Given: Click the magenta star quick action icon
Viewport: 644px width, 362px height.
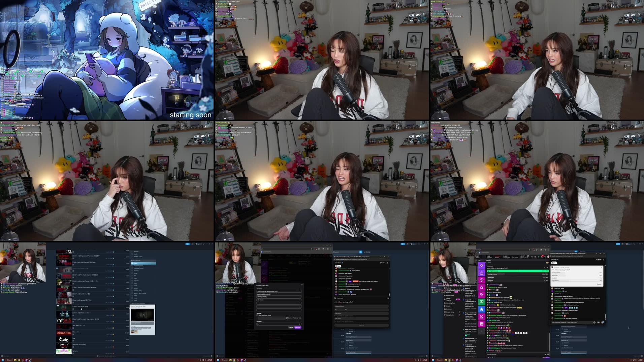Looking at the screenshot, I should [481, 287].
